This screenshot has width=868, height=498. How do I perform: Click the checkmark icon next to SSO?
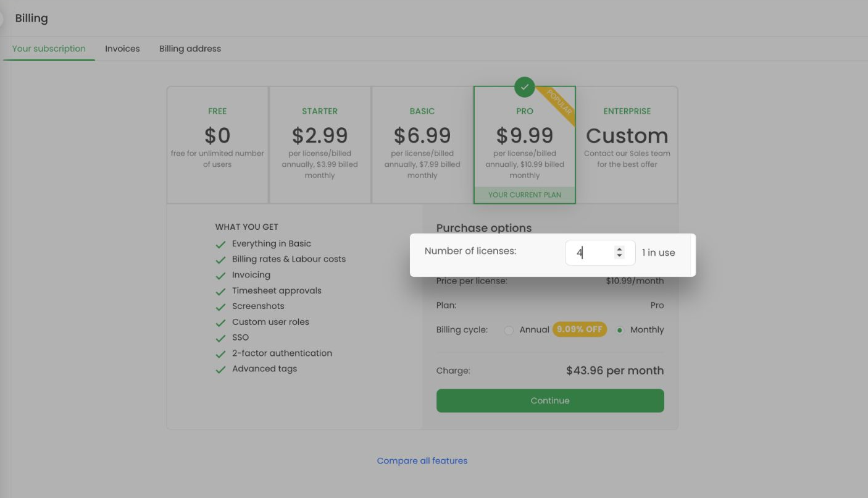[x=220, y=339]
